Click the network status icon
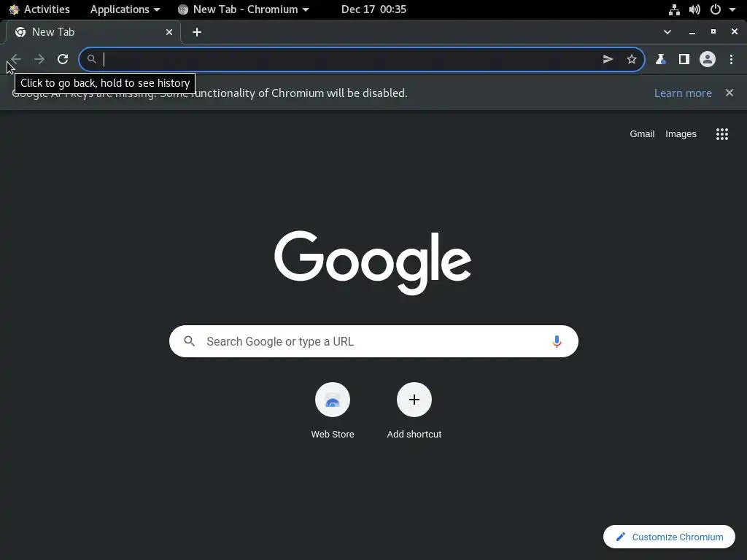747x560 pixels. (673, 9)
